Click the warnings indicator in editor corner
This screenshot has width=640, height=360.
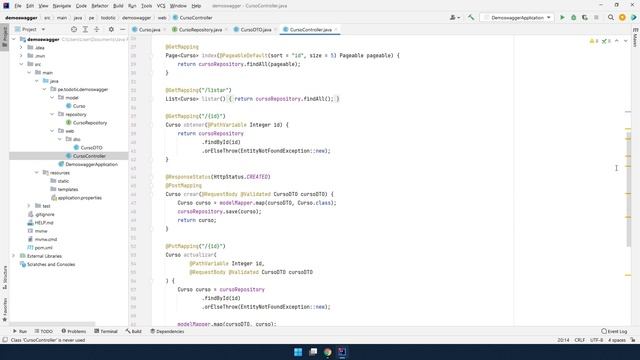pos(594,41)
